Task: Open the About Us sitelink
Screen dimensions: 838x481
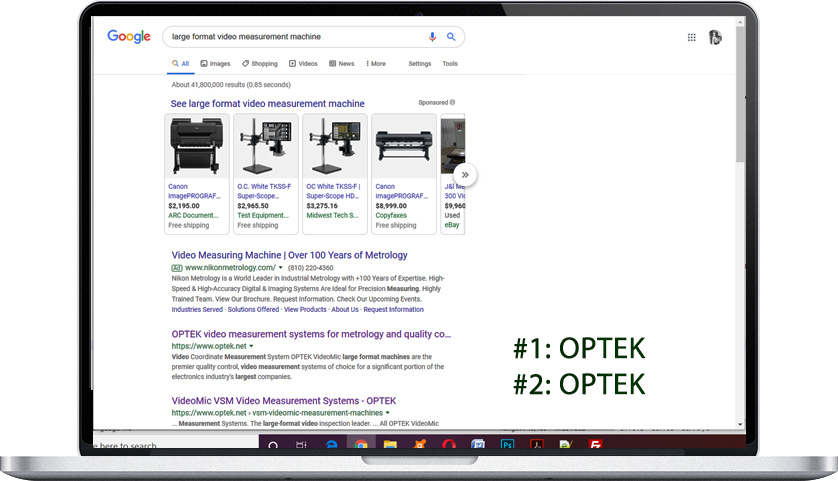Action: [345, 309]
